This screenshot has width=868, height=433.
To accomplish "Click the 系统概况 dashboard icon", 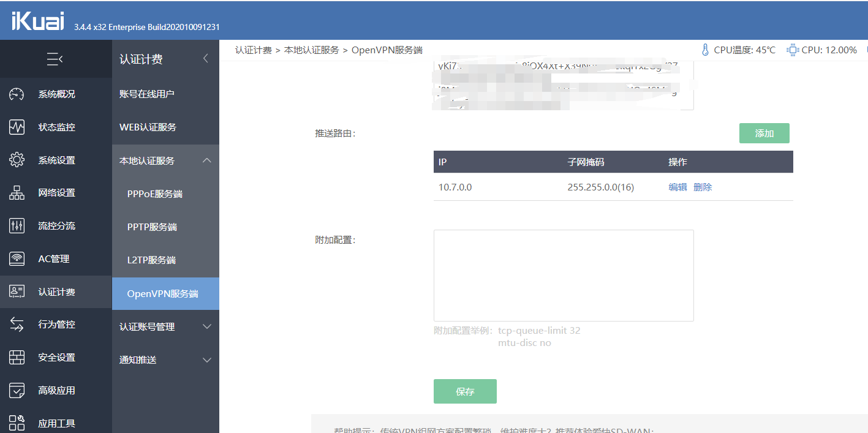I will point(17,94).
